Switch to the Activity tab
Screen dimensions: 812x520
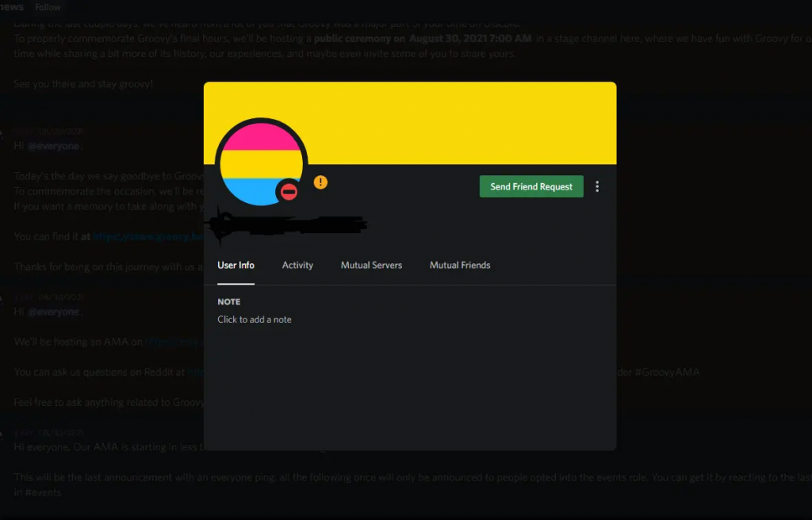(297, 266)
